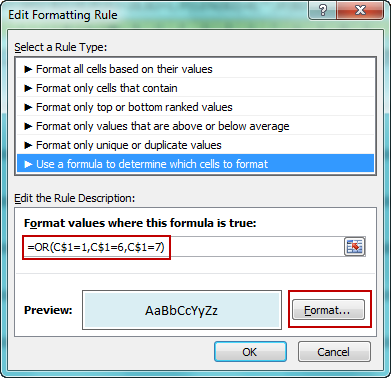Choose Format only values above or below average

[195, 126]
